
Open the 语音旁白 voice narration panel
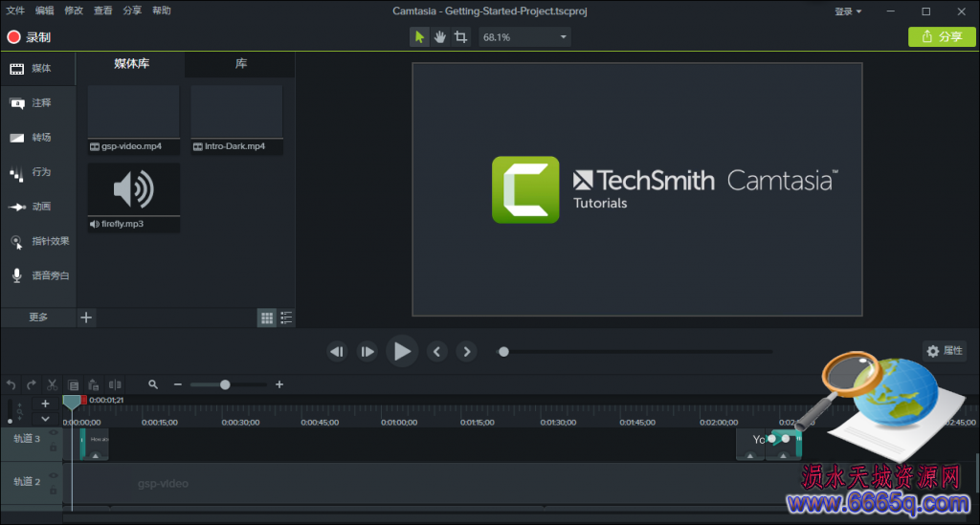click(x=38, y=276)
